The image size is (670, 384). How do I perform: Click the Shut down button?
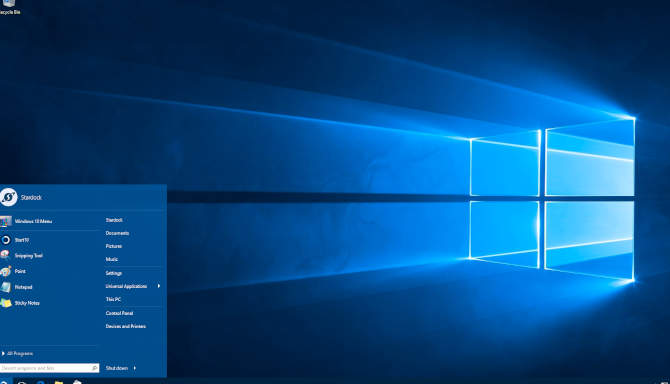117,368
